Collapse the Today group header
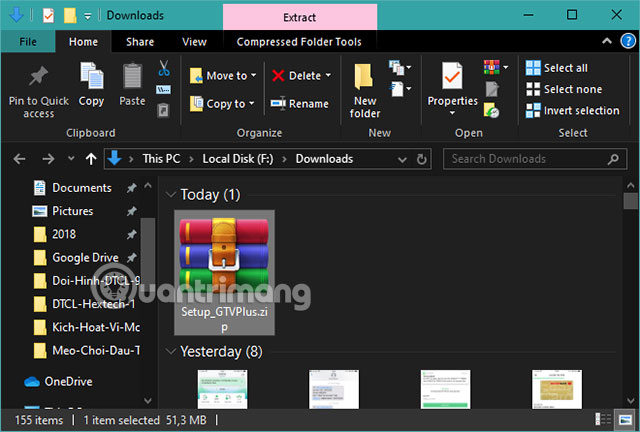Viewport: 640px width, 432px height. pyautogui.click(x=169, y=194)
